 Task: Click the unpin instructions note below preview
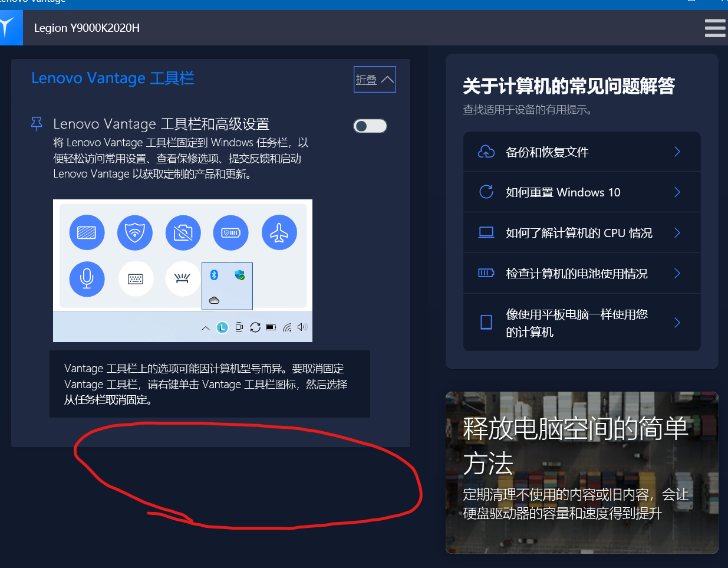tap(210, 384)
